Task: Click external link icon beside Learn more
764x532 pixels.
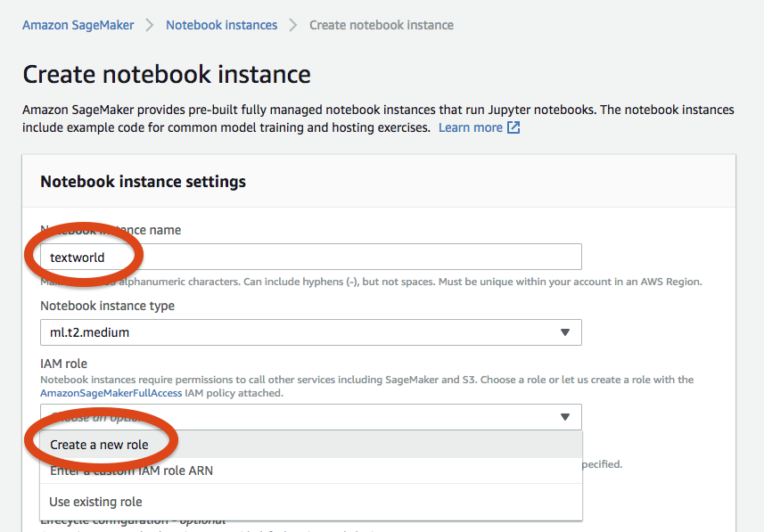Action: tap(513, 127)
